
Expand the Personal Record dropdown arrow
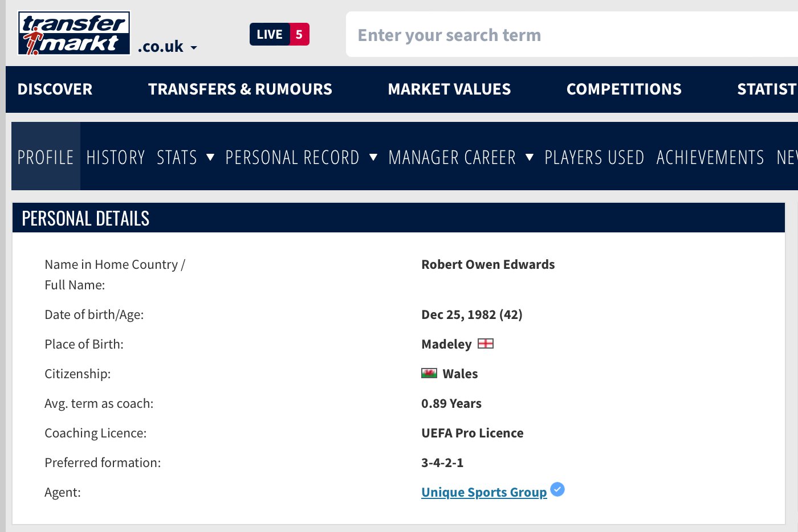point(373,157)
